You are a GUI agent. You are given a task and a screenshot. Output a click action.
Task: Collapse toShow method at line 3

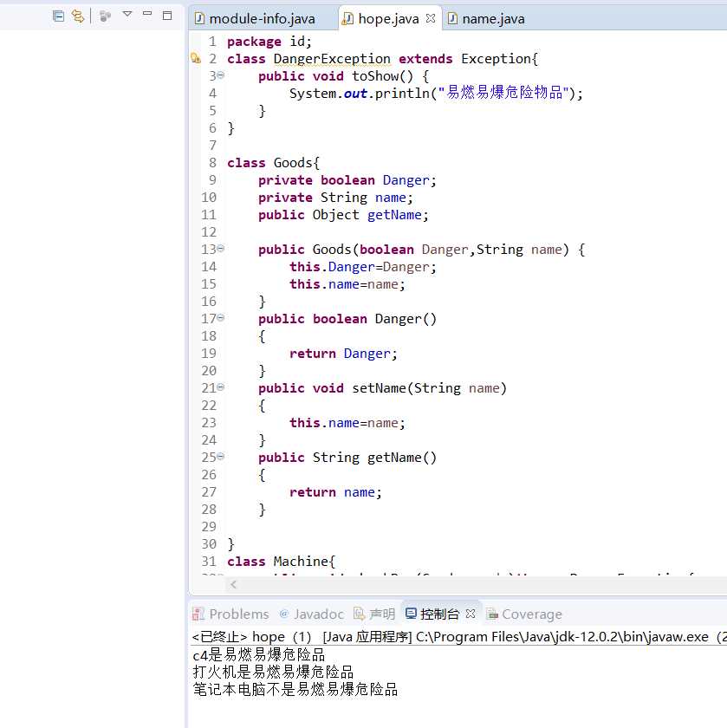click(x=221, y=75)
